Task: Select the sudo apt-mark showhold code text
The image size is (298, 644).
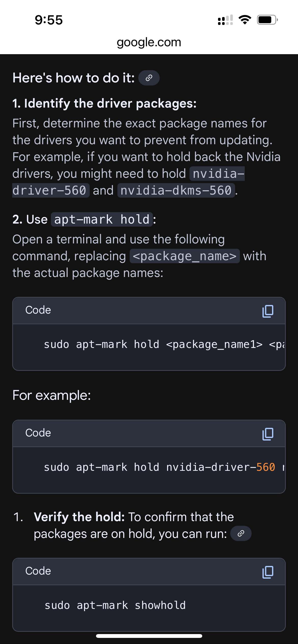Action: pyautogui.click(x=115, y=605)
